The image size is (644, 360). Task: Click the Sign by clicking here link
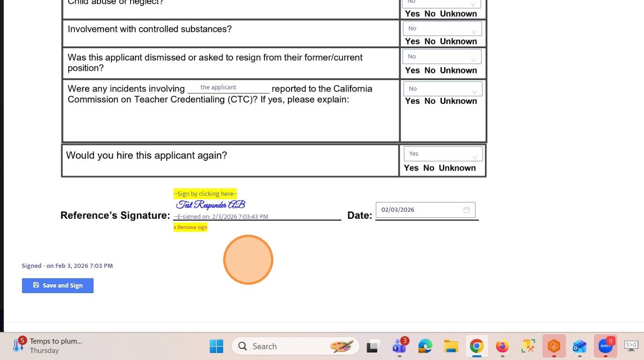(x=205, y=194)
